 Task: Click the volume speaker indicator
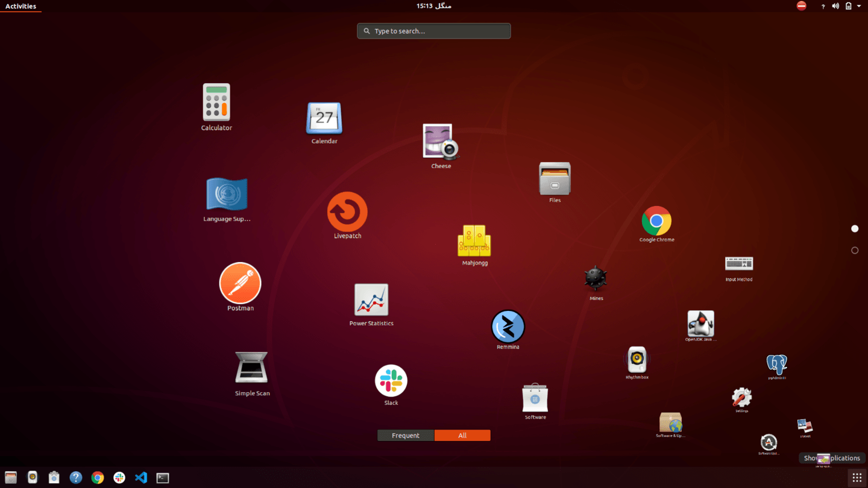tap(835, 6)
